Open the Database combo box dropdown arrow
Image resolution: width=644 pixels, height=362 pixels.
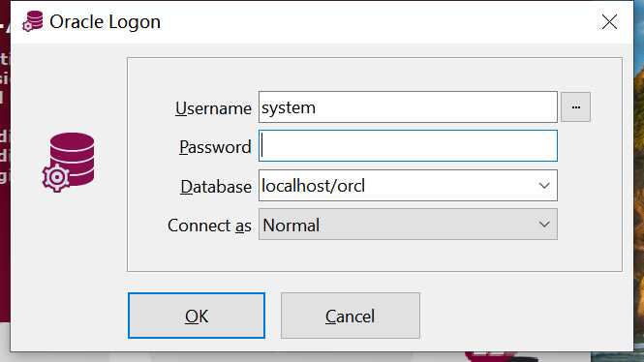(544, 186)
